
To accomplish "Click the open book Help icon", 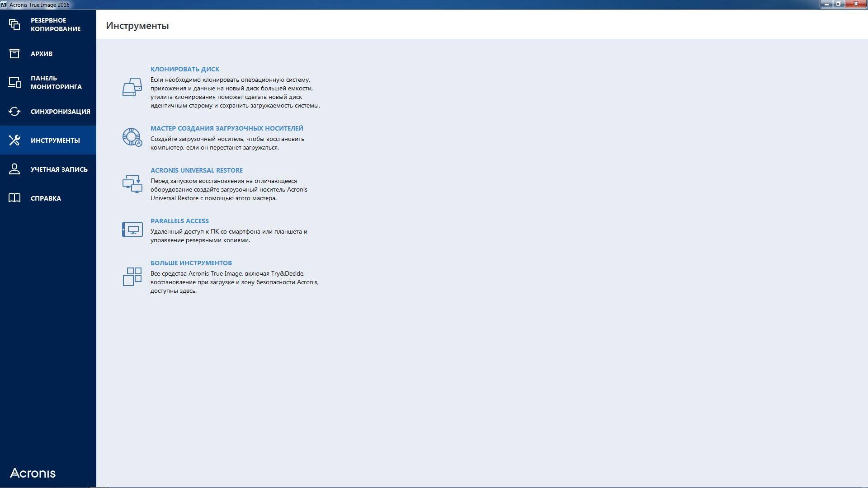I will (14, 198).
